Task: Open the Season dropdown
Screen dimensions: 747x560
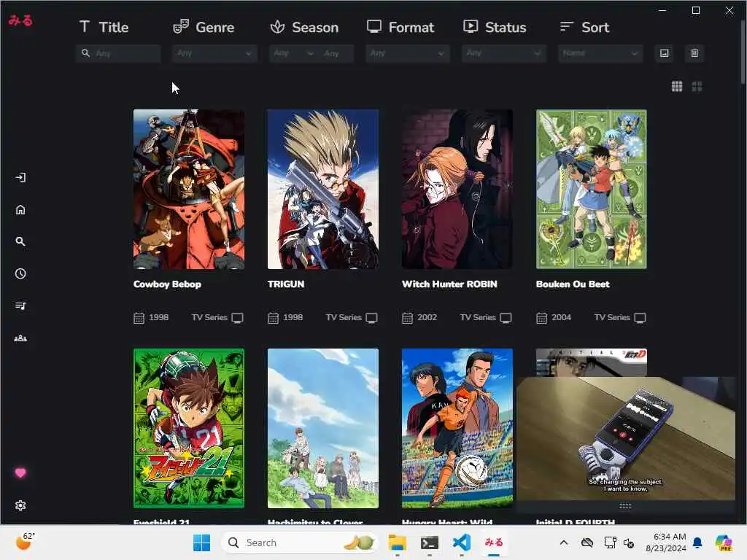Action: click(293, 53)
